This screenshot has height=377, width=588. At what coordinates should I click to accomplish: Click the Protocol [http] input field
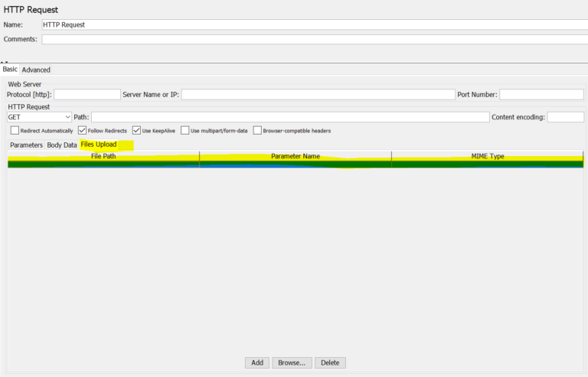87,95
